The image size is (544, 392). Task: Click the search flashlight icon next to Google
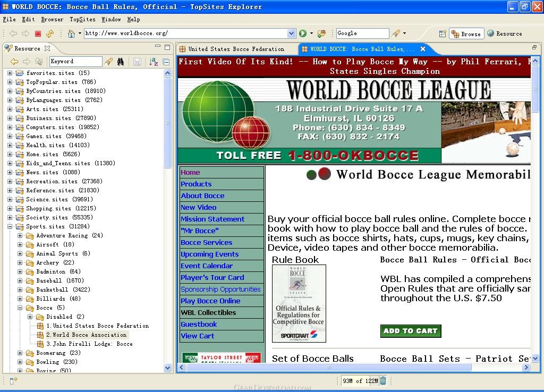396,33
